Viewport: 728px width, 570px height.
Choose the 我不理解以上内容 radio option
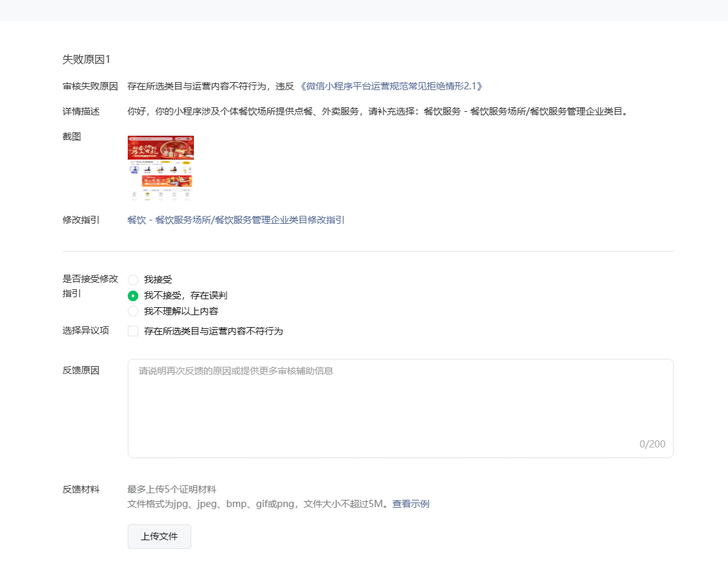[133, 311]
